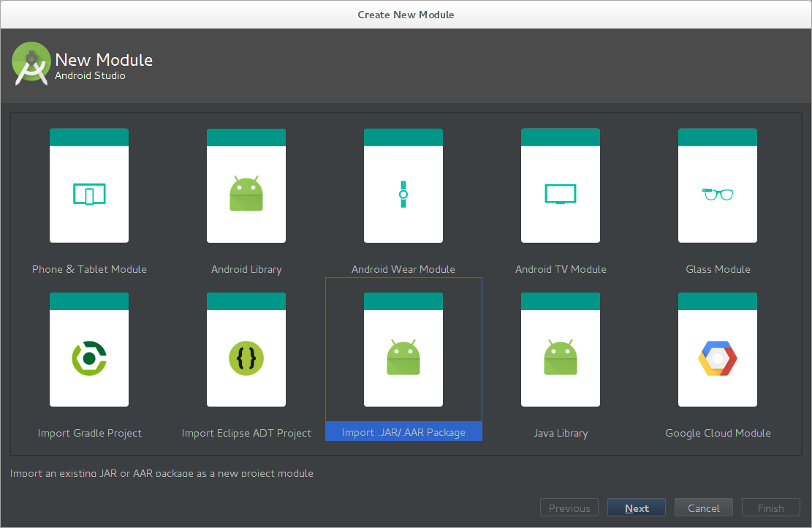Click the disabled Previous button

tap(569, 508)
